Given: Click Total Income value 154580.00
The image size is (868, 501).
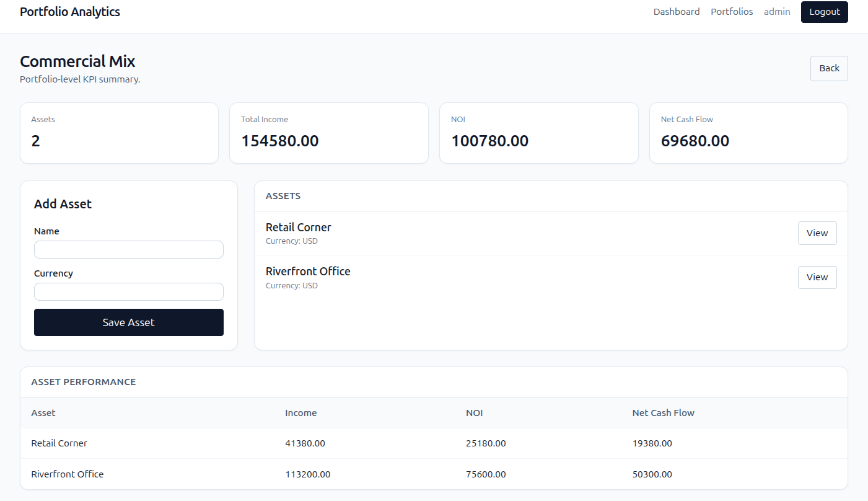Looking at the screenshot, I should click(x=280, y=141).
